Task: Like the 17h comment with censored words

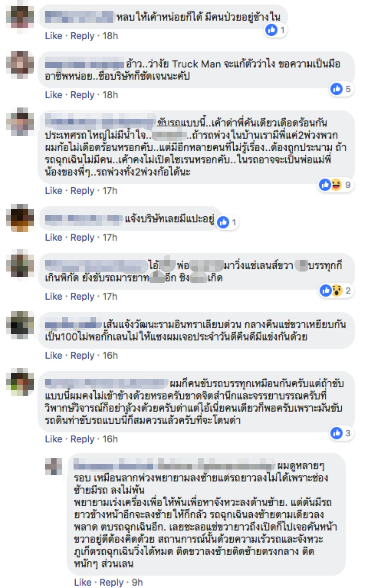Action: pos(54,297)
